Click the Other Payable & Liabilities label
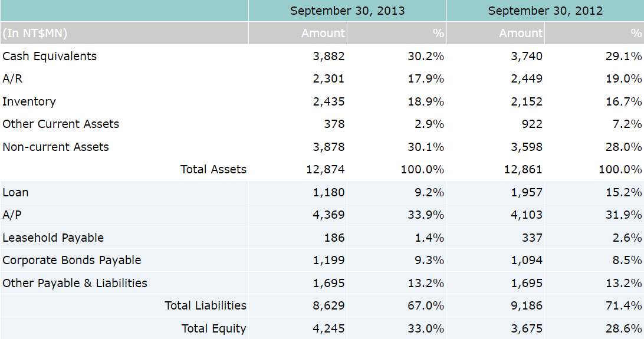The height and width of the screenshot is (339, 644). [75, 283]
